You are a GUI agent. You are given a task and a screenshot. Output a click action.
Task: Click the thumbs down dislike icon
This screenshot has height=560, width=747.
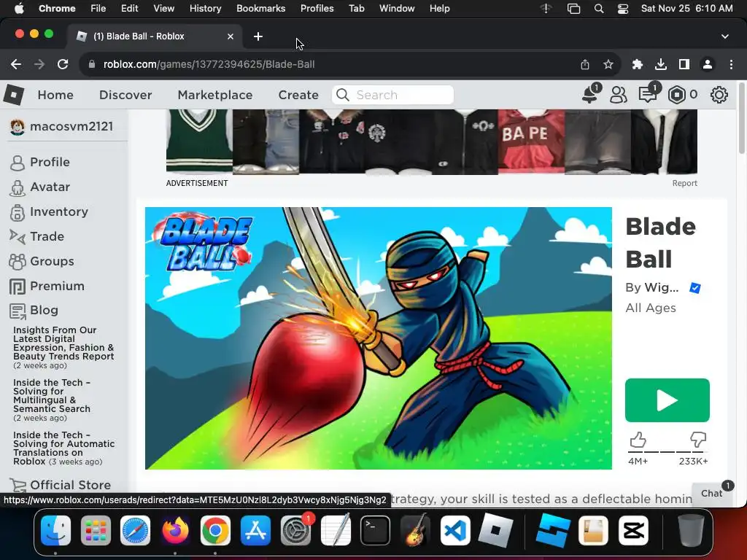click(x=698, y=440)
